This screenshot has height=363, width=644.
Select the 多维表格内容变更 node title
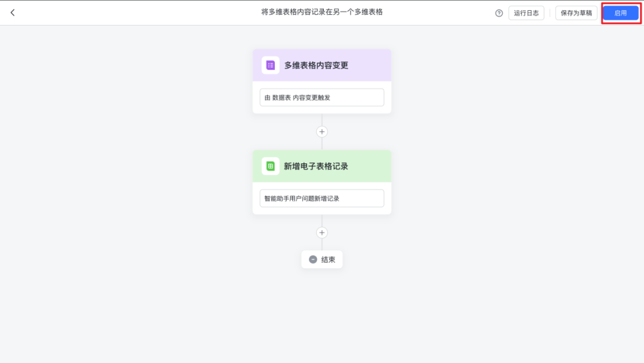[x=316, y=66]
